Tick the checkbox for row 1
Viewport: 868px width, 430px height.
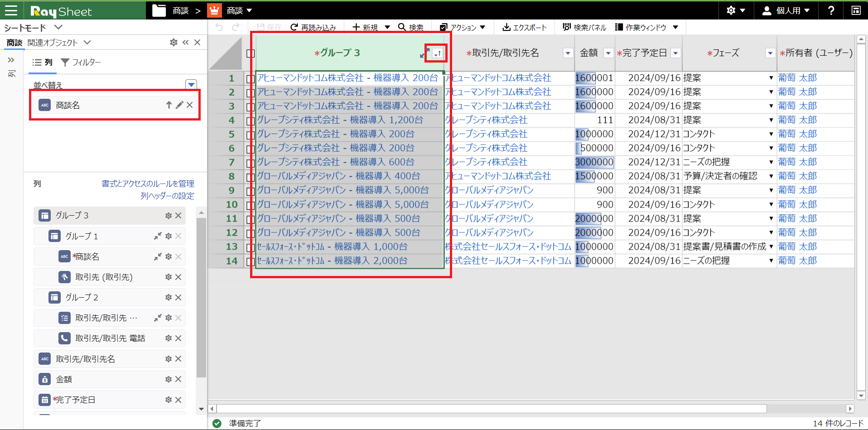click(250, 79)
